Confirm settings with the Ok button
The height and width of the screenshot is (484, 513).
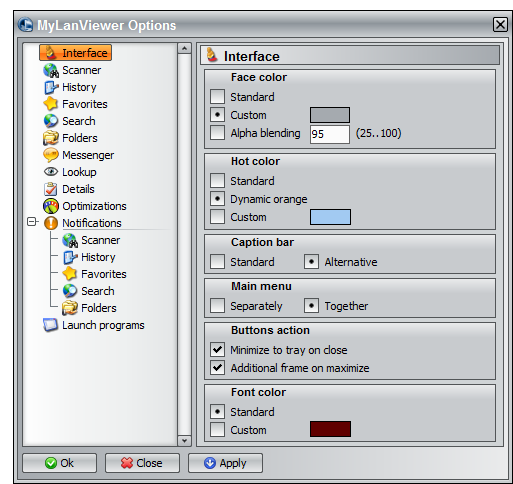coord(60,463)
